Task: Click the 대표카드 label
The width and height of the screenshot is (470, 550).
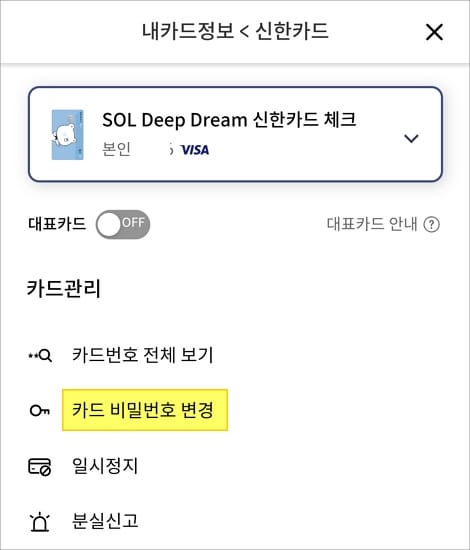Action: pyautogui.click(x=57, y=224)
